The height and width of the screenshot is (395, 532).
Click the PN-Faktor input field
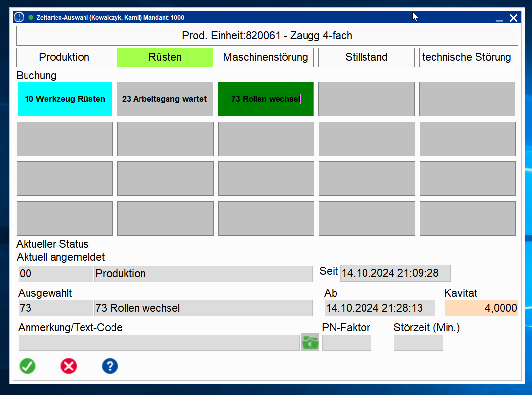pos(347,342)
